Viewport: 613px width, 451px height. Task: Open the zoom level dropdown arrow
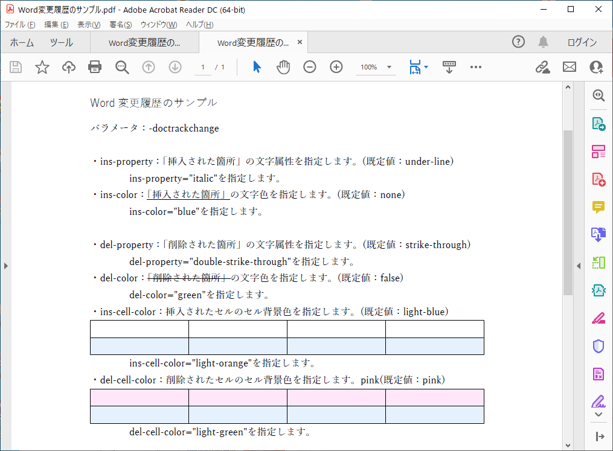tap(389, 67)
